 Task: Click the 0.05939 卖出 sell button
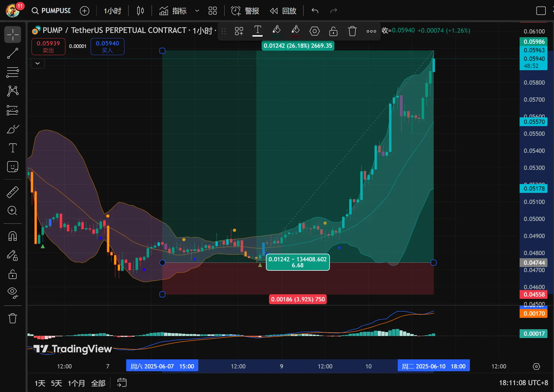coord(48,47)
